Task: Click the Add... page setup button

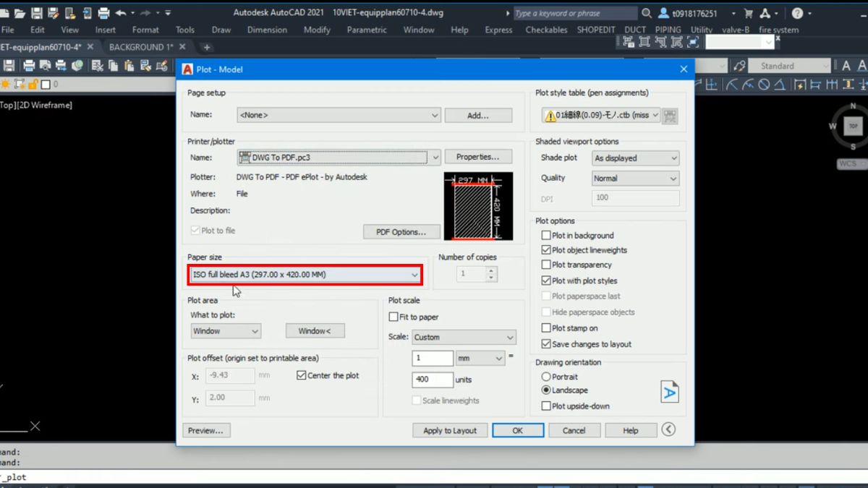Action: [x=478, y=115]
